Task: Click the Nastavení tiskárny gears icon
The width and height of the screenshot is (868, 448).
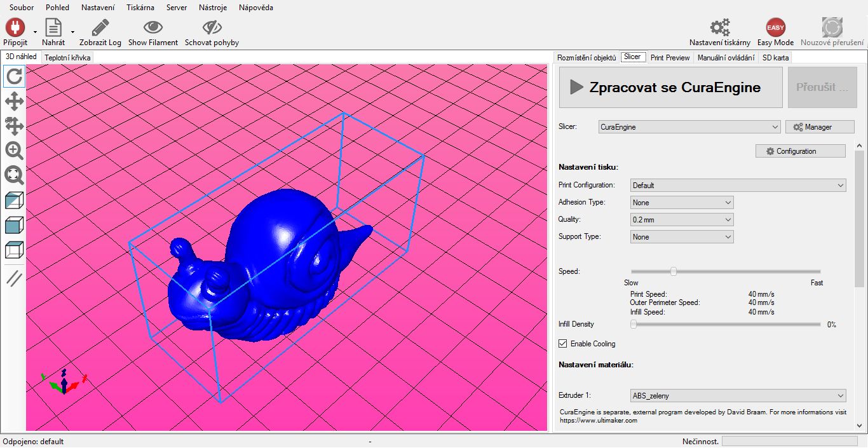Action: coord(719,28)
